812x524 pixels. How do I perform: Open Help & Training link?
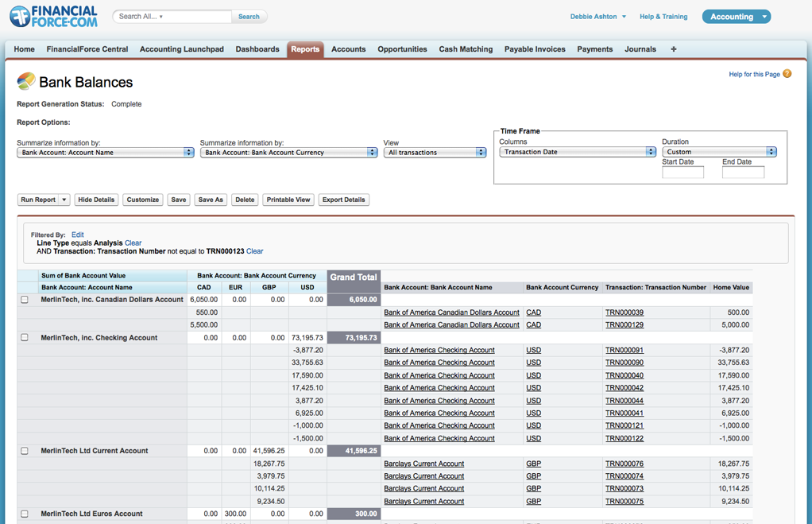click(x=663, y=17)
